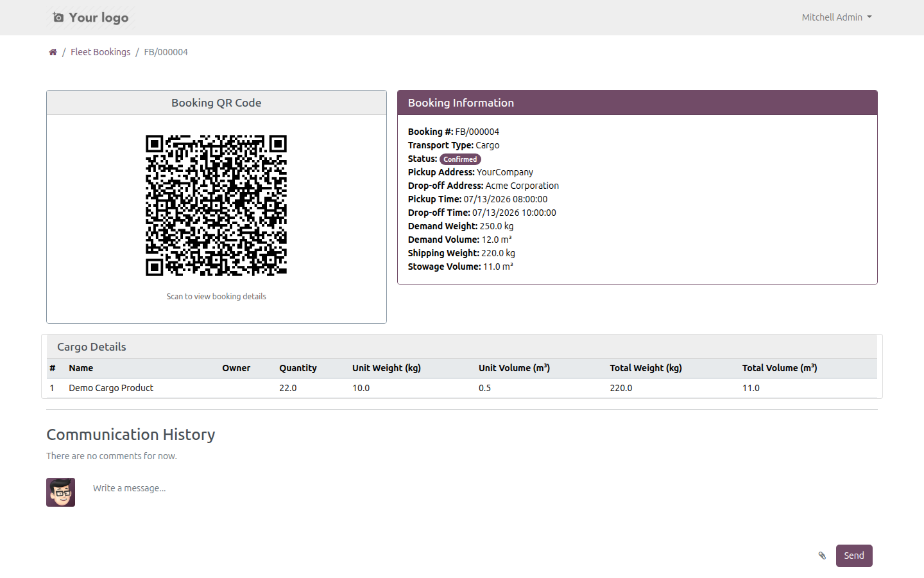The height and width of the screenshot is (578, 924).
Task: Click the Demand Weight 250.0 kg line
Action: point(461,226)
